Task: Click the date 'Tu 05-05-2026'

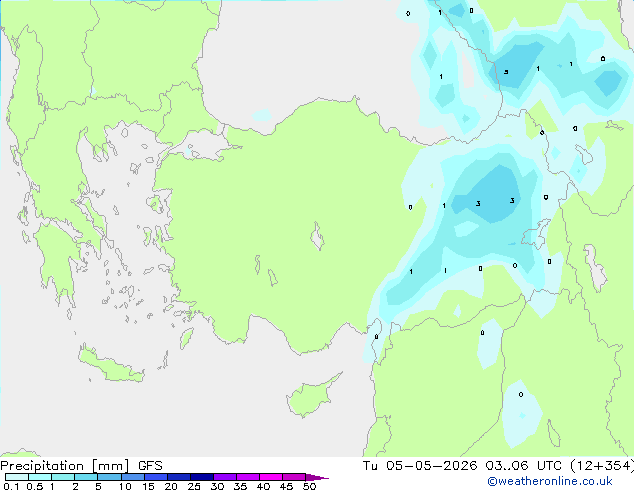Action: point(420,466)
